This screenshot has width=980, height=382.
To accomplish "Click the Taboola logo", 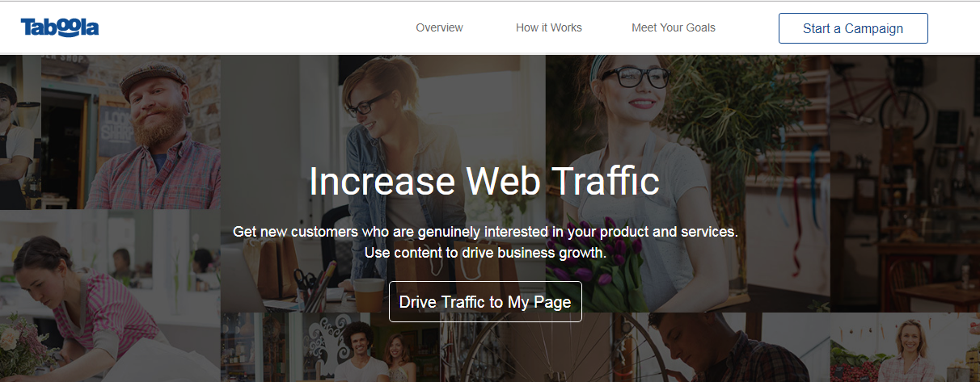I will pos(60,27).
